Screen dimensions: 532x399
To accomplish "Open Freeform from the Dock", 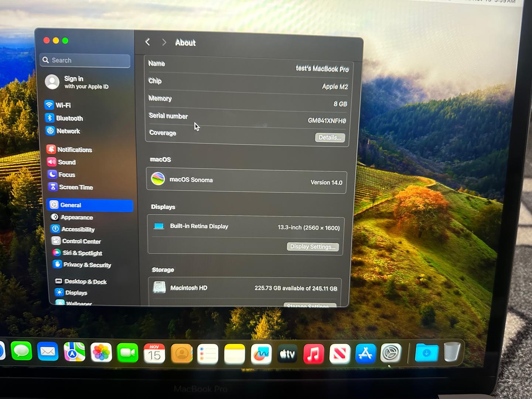I will pos(261,354).
